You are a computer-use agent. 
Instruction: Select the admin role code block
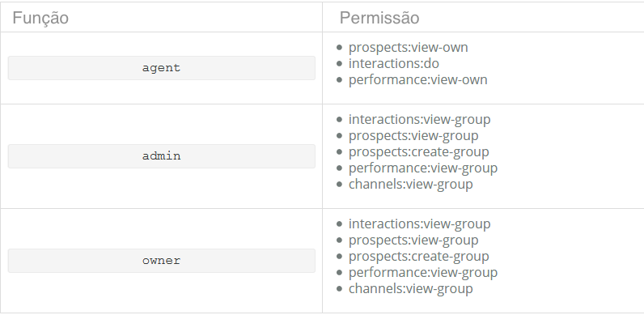(x=162, y=156)
